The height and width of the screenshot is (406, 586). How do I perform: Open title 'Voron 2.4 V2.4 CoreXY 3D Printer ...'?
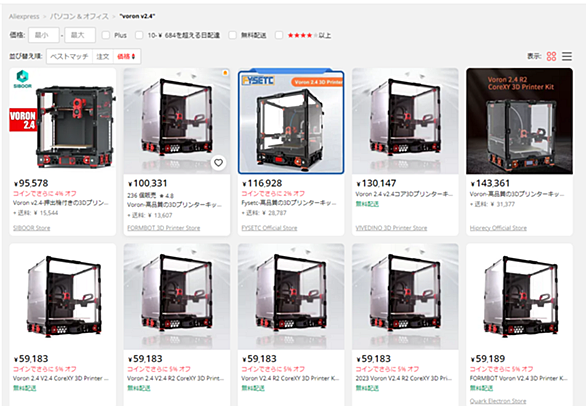(x=61, y=378)
